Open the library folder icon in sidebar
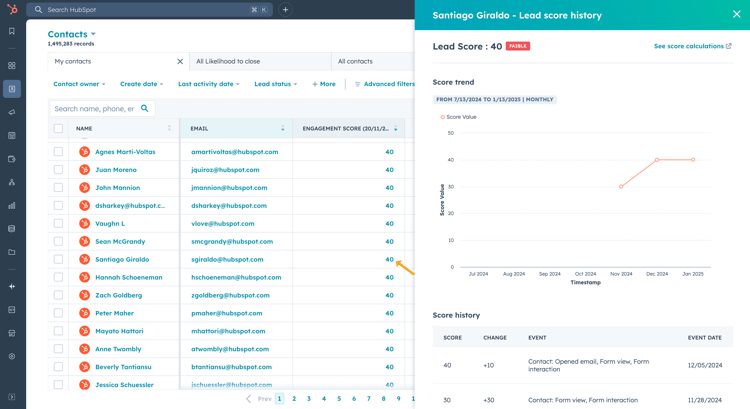Viewport: 750px width, 409px height. coord(12,252)
